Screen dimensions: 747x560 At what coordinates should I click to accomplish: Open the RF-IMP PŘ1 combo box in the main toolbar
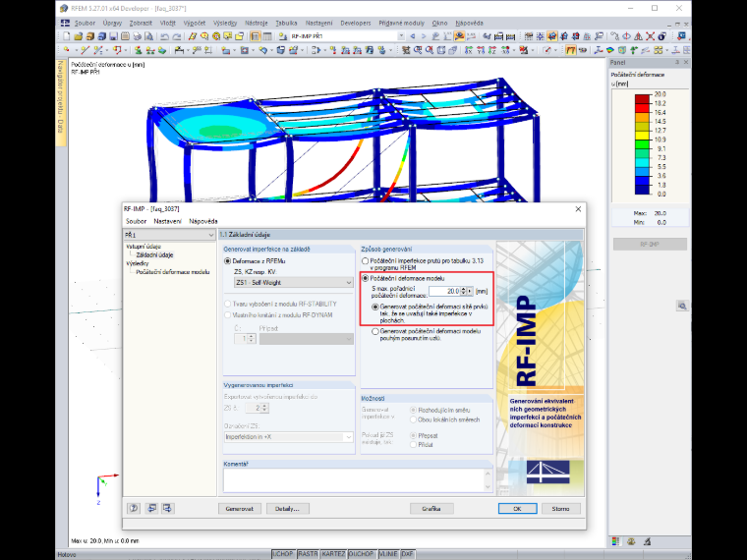tap(347, 36)
